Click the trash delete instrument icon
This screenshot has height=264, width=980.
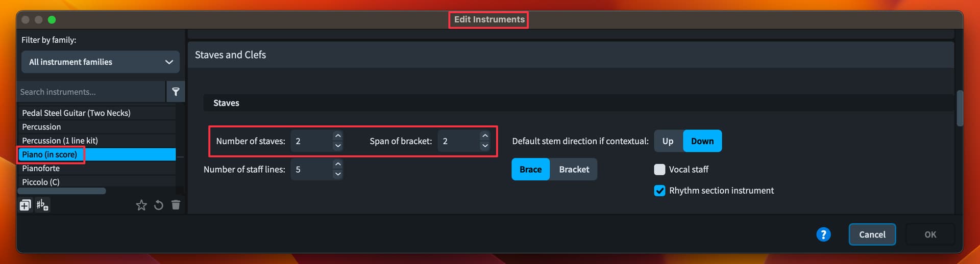click(x=176, y=205)
